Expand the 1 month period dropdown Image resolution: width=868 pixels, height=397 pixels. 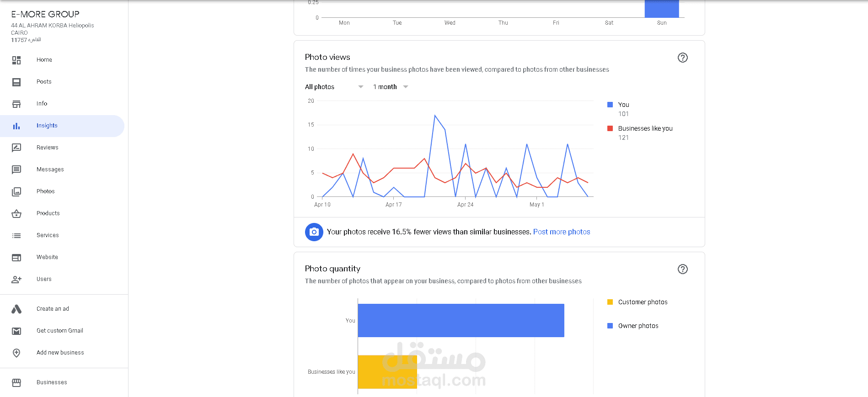tap(391, 87)
